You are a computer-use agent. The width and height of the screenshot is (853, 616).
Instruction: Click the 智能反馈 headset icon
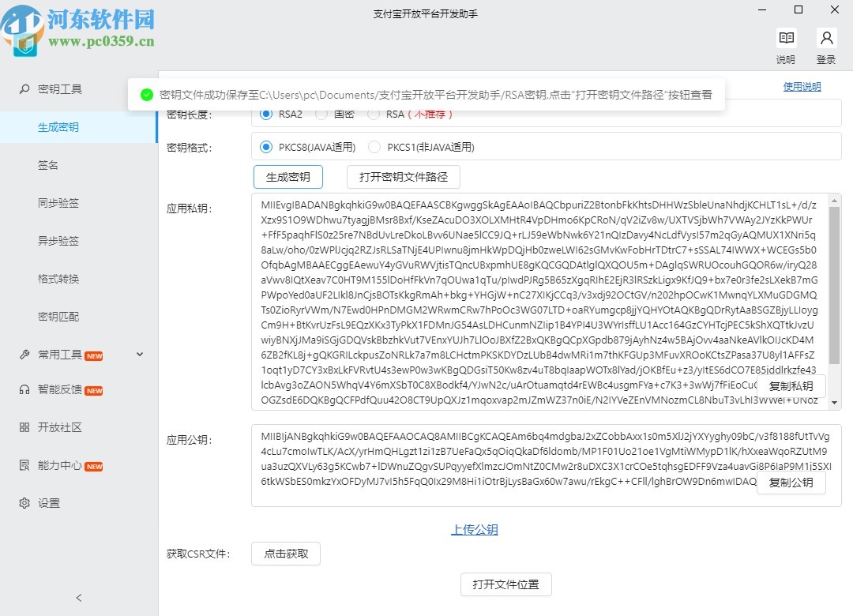point(24,389)
